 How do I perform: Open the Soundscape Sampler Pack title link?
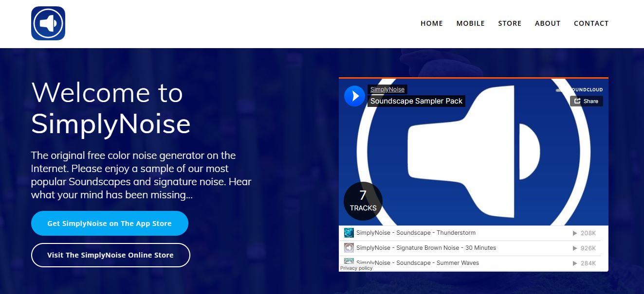click(x=416, y=101)
